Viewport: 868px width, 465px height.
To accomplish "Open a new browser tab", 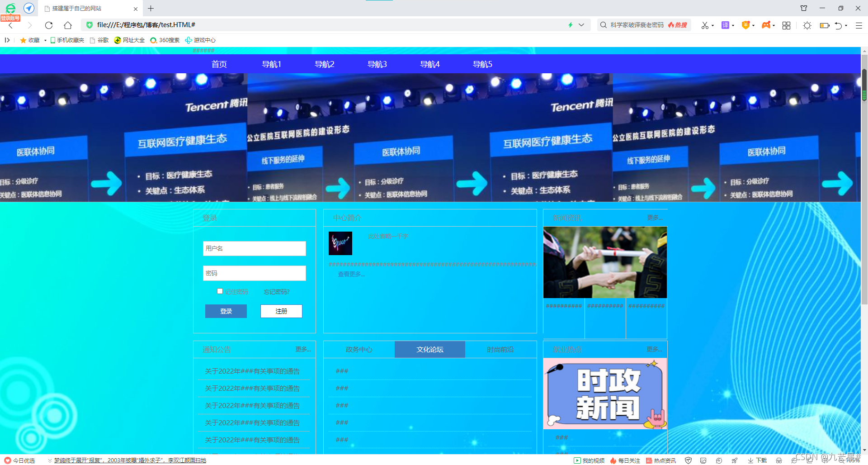I will pos(151,8).
